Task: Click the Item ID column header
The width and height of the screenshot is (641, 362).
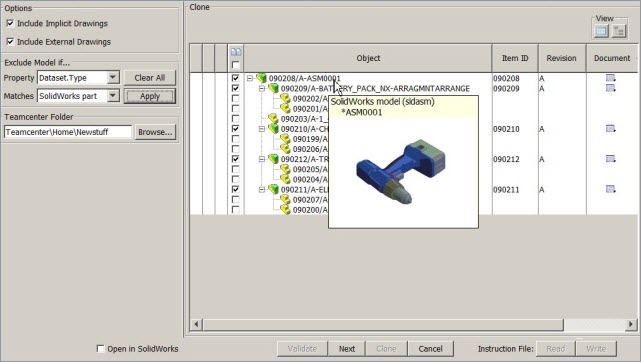Action: pos(515,58)
